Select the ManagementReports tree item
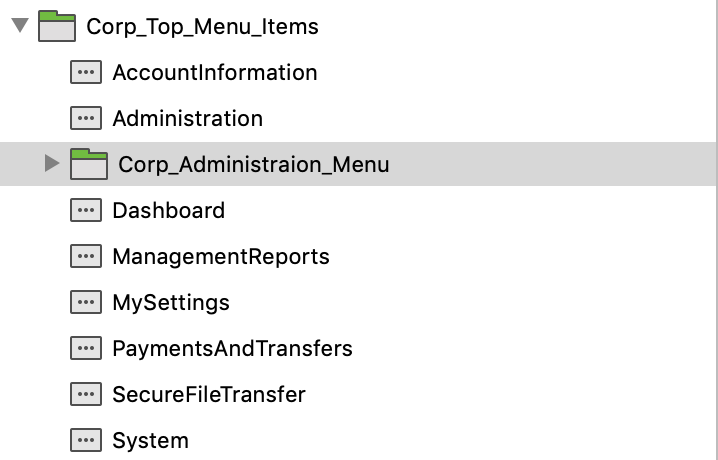Image resolution: width=718 pixels, height=460 pixels. pyautogui.click(x=221, y=256)
